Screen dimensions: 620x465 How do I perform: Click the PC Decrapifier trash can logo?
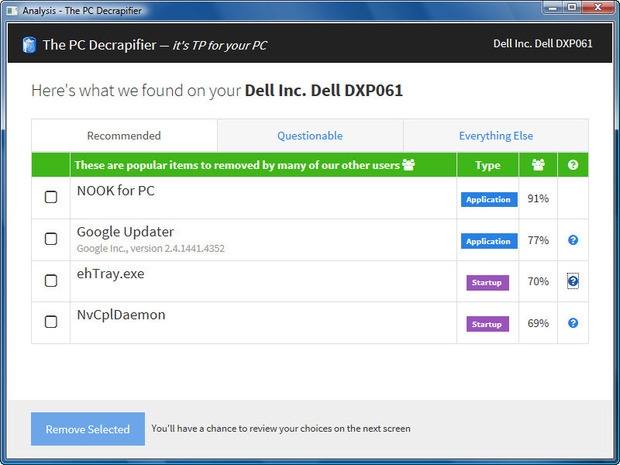click(x=29, y=45)
